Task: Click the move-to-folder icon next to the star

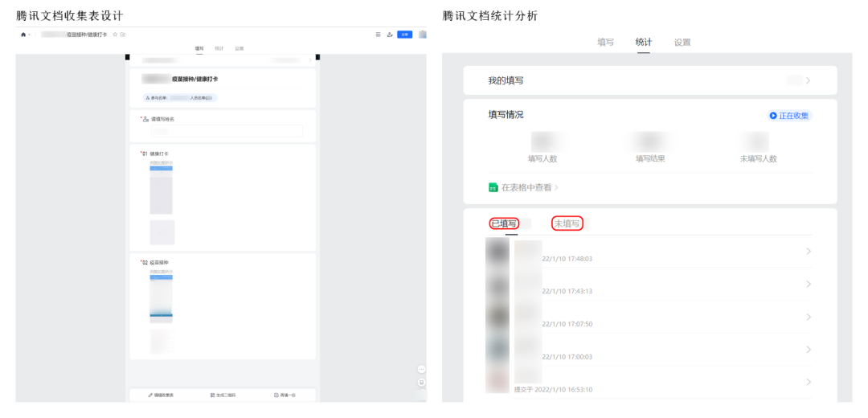Action: 123,35
